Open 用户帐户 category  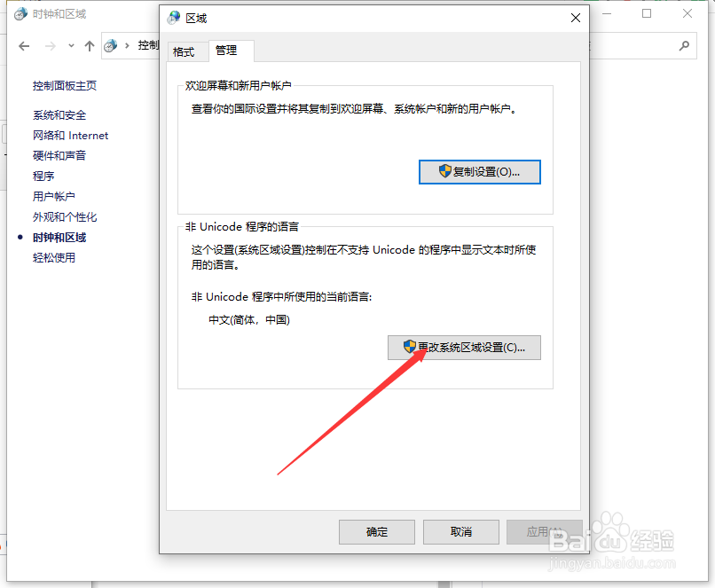tap(54, 197)
